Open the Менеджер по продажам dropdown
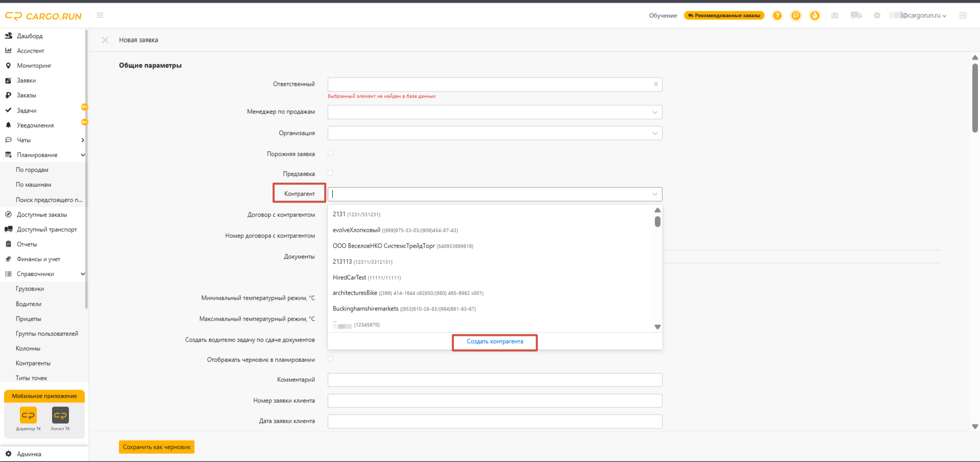Screen dimensions: 980x462 [x=495, y=112]
